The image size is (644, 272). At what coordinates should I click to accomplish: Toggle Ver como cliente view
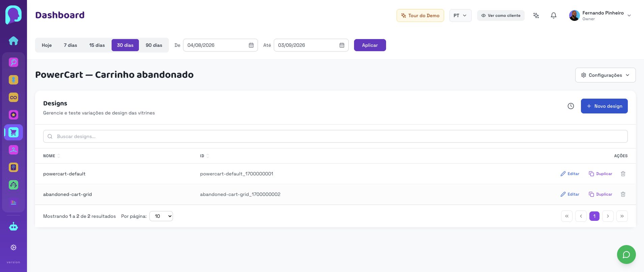[501, 15]
